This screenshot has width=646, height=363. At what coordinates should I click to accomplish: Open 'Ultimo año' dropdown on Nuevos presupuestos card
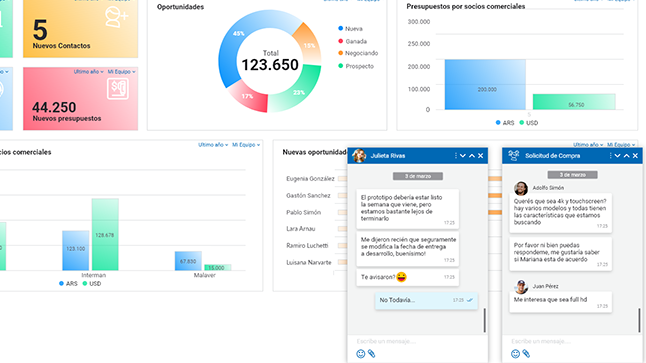[x=89, y=72]
